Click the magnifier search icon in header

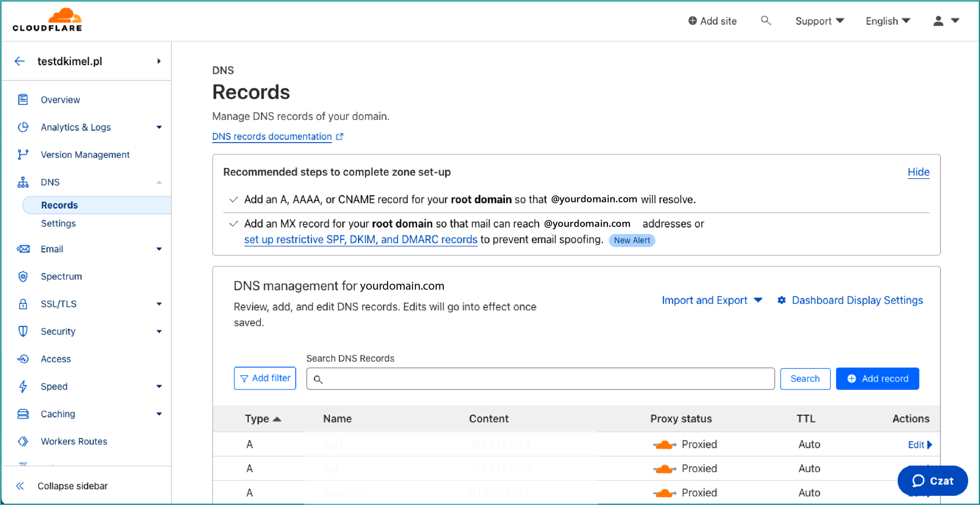pyautogui.click(x=766, y=20)
